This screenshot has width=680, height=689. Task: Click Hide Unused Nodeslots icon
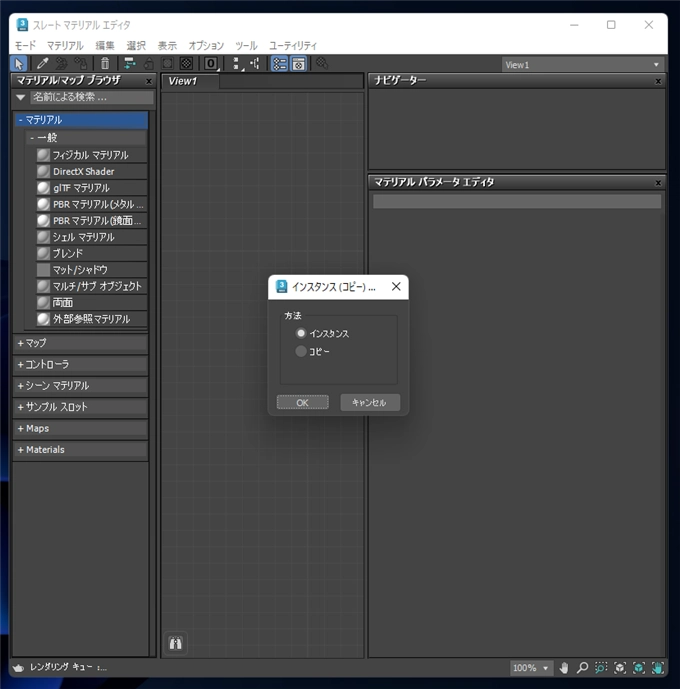pyautogui.click(x=149, y=64)
